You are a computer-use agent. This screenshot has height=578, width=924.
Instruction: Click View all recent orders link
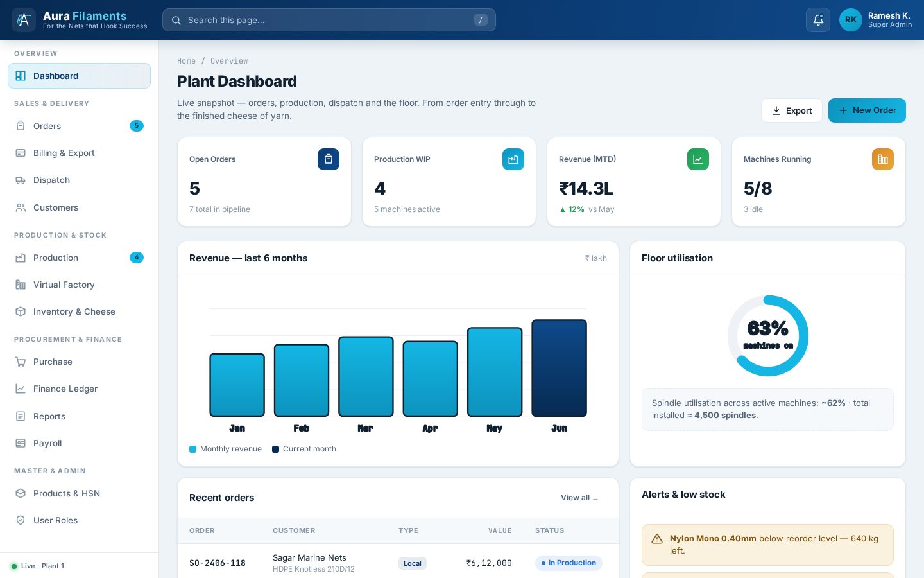(x=580, y=498)
